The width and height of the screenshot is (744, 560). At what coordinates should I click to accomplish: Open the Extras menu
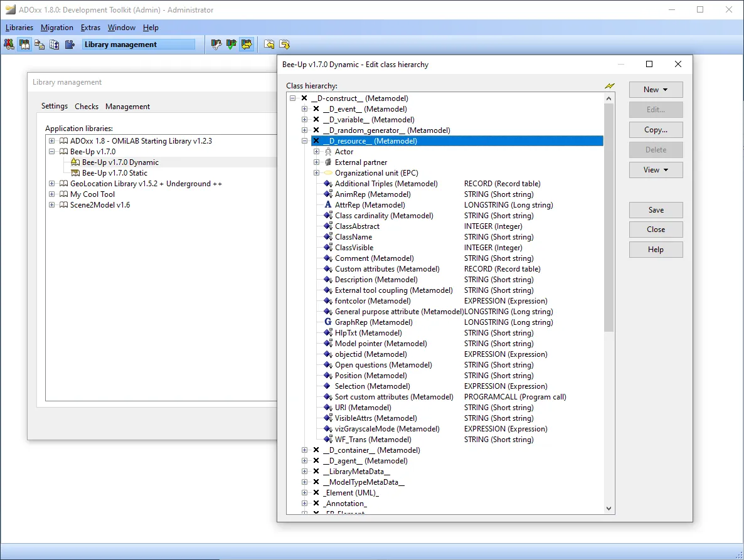(x=90, y=28)
